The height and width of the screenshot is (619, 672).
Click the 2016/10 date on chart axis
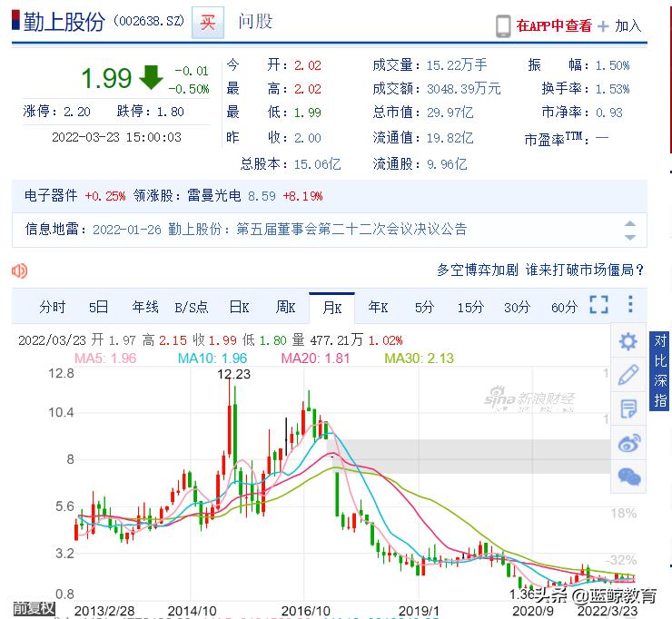click(305, 611)
